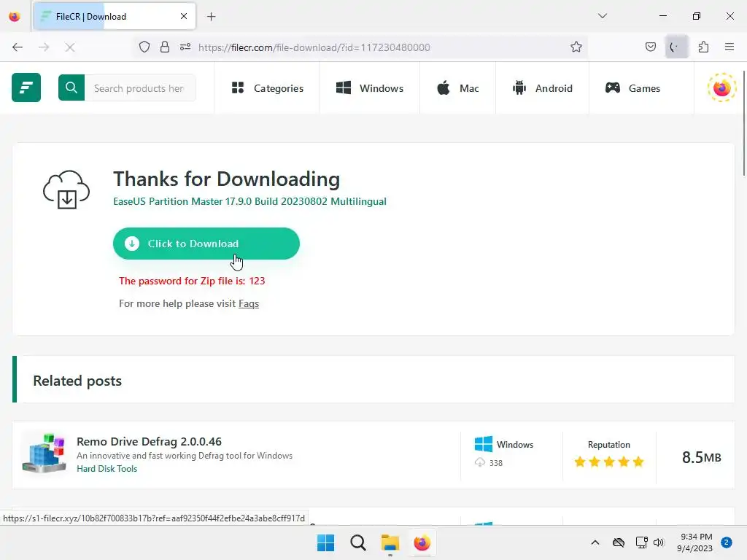Click the Remo Drive Defrag thumbnail

coord(44,453)
